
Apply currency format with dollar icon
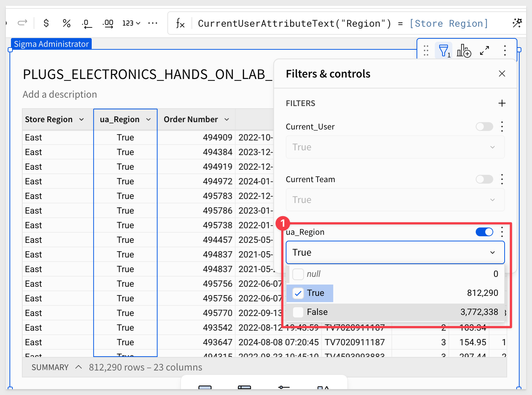[x=46, y=23]
